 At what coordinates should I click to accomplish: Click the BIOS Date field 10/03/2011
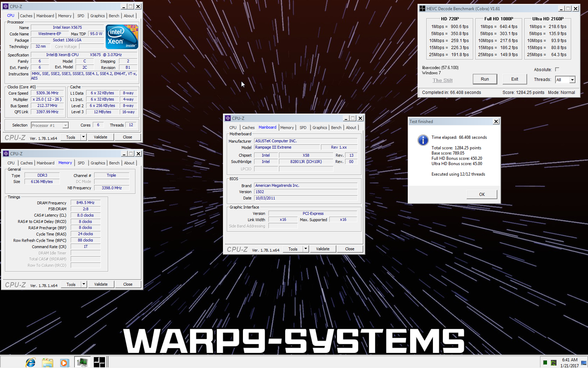306,198
